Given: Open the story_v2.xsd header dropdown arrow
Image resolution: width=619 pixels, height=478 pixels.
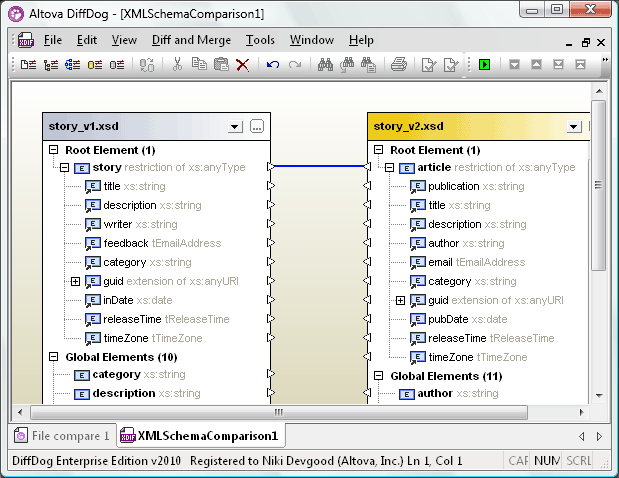Looking at the screenshot, I should [574, 127].
